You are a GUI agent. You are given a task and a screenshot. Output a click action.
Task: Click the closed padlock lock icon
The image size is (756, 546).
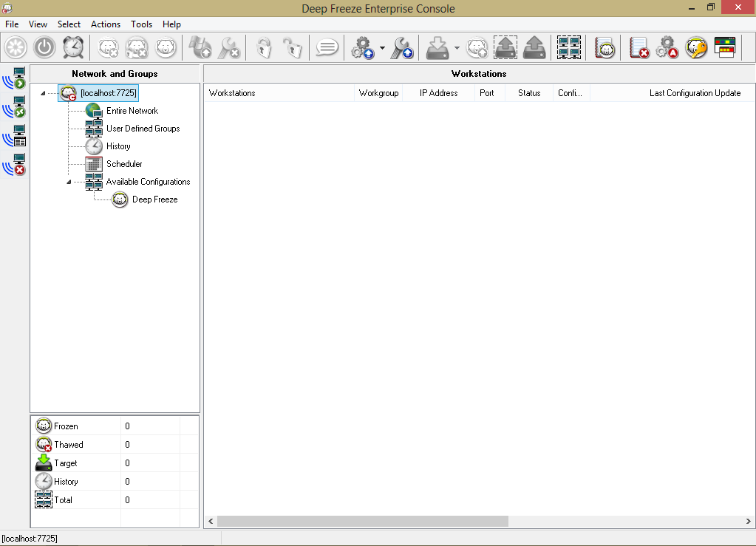click(264, 48)
